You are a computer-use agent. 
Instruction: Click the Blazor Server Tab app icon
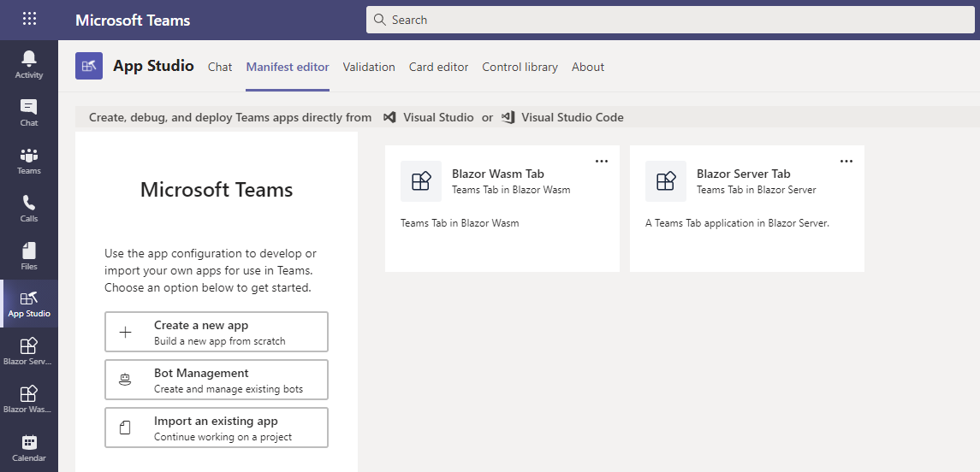[666, 181]
